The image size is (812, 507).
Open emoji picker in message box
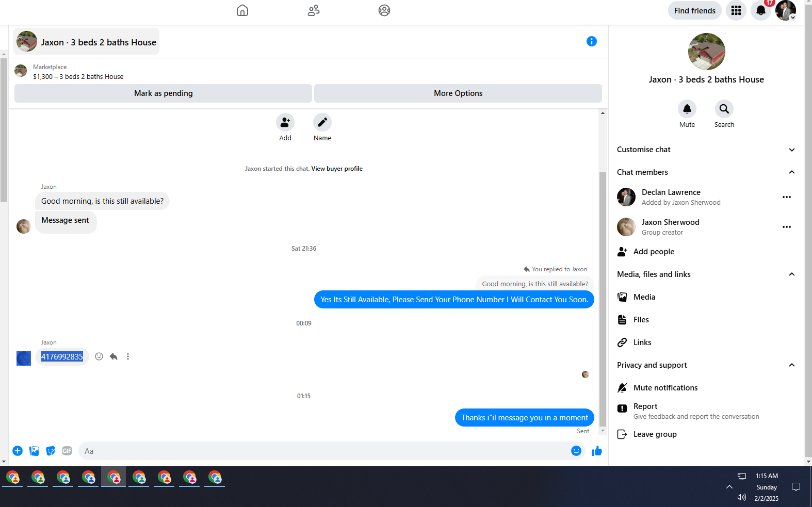click(x=576, y=451)
